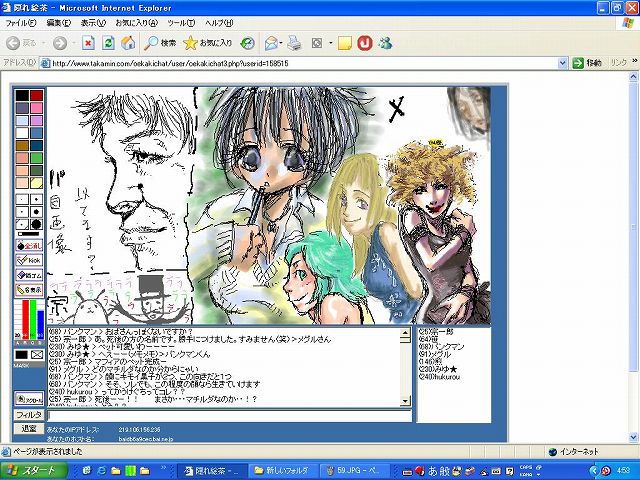Click the chat log scroll-down arrow
The width and height of the screenshot is (640, 480).
click(x=405, y=401)
